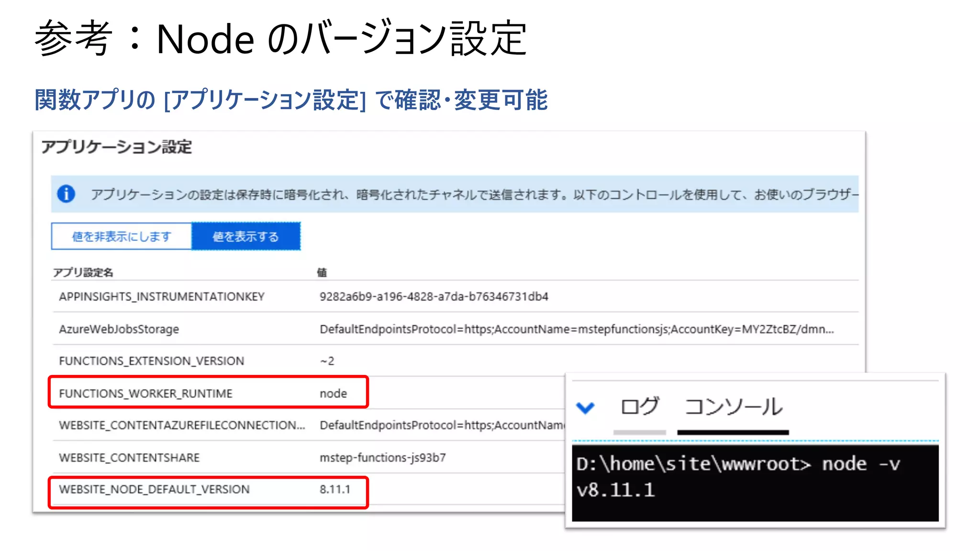Select the 値を表示する toggle button
Screen dimensions: 980x551
[246, 236]
